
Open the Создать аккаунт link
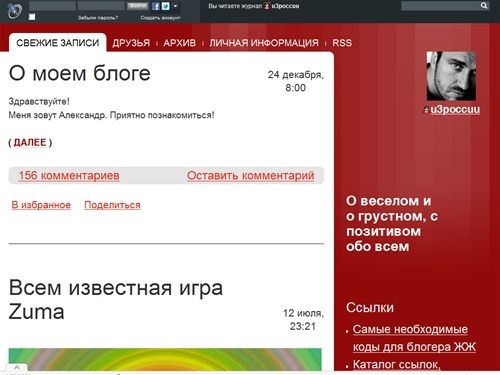[160, 18]
